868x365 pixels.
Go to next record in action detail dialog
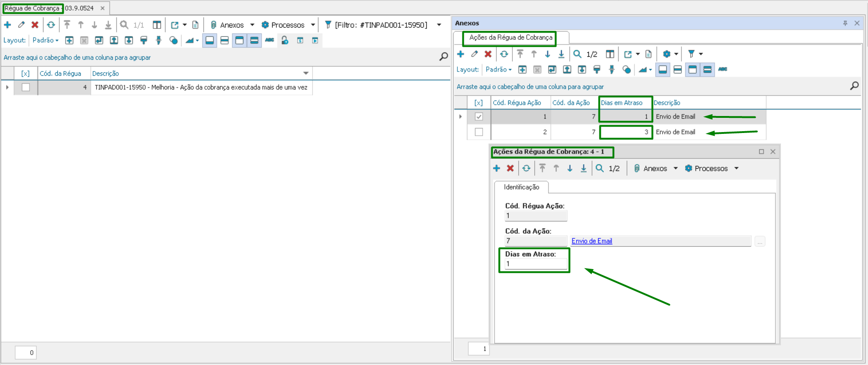coord(570,168)
